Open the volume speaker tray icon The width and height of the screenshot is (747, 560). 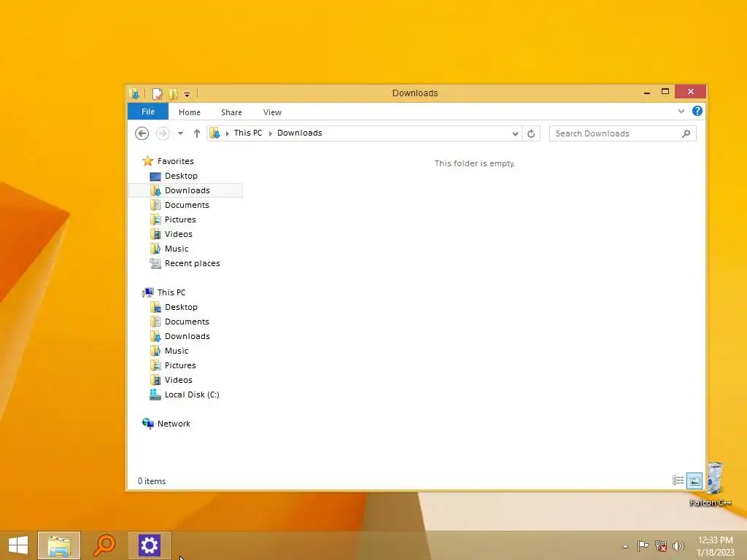pyautogui.click(x=678, y=545)
